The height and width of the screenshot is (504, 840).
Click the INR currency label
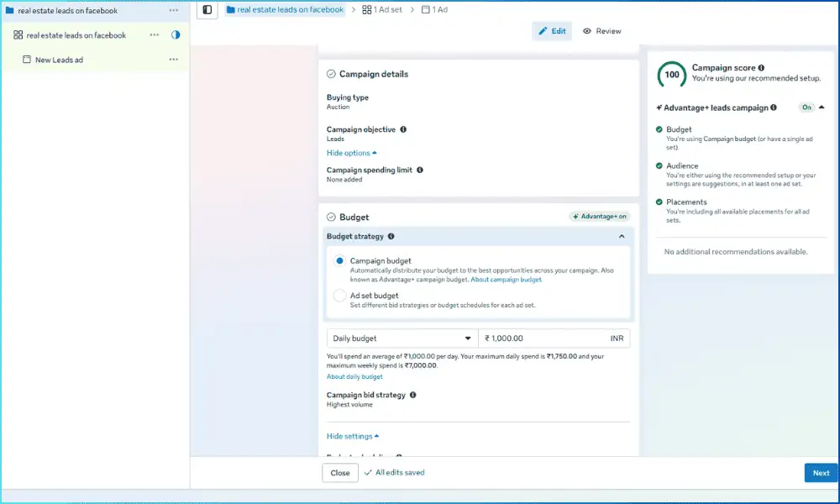(617, 339)
